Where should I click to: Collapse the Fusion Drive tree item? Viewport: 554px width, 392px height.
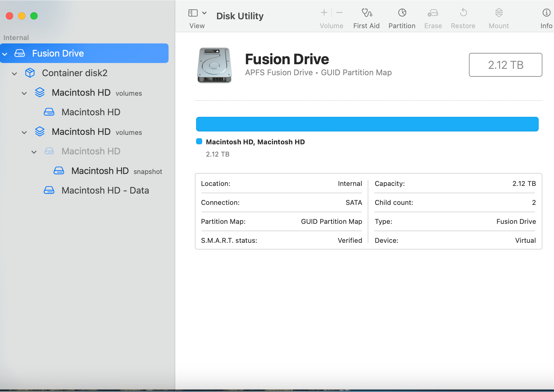pos(5,54)
